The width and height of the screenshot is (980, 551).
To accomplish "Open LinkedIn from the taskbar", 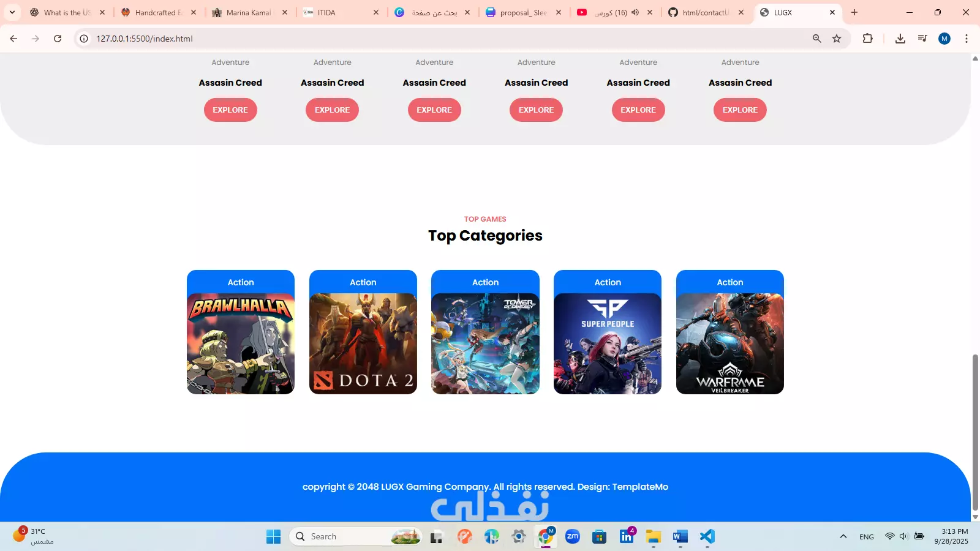I will (627, 537).
